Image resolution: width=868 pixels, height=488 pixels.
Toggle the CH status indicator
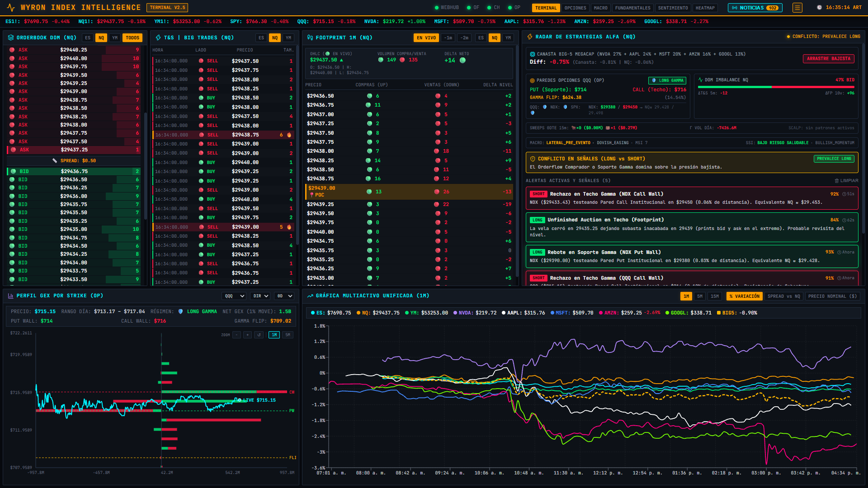click(493, 8)
